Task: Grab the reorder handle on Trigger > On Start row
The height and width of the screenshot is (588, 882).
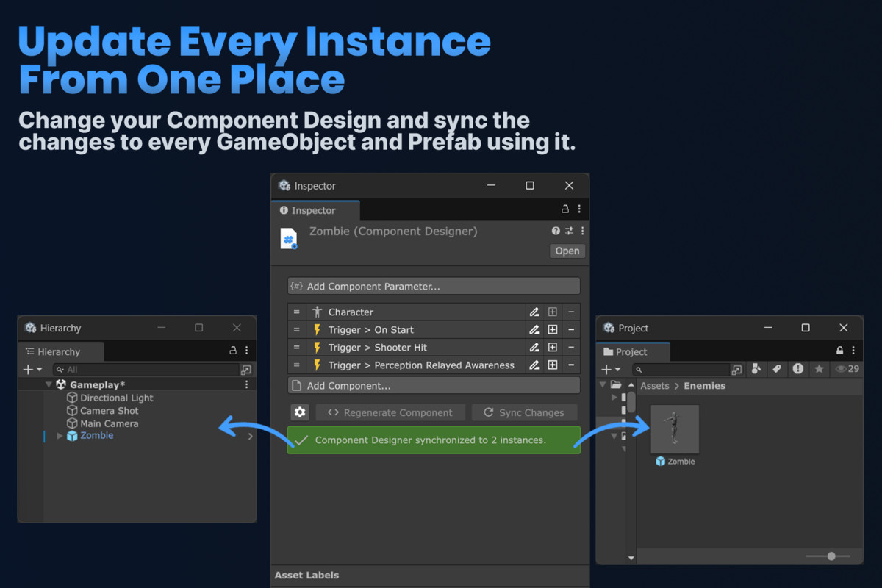Action: point(297,330)
